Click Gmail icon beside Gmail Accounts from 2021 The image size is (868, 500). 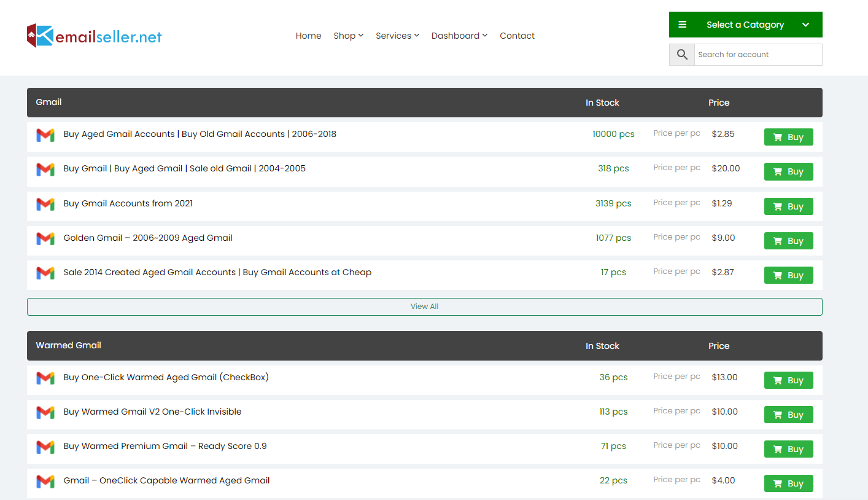coord(45,204)
